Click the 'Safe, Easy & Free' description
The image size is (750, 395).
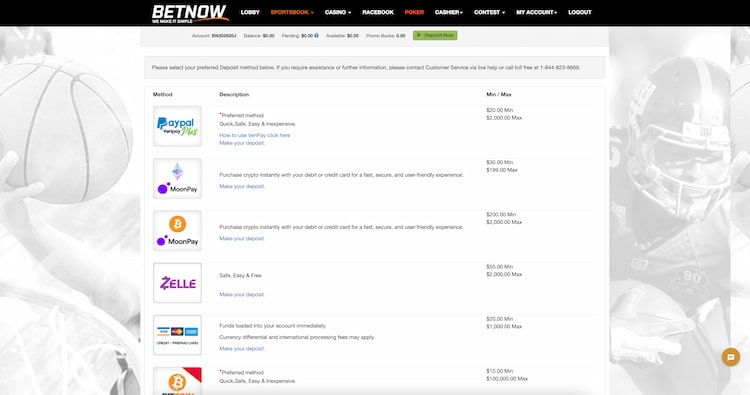pyautogui.click(x=241, y=275)
